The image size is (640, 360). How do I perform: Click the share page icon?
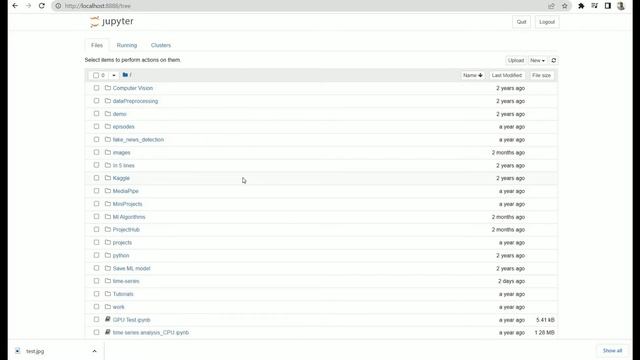tap(551, 6)
